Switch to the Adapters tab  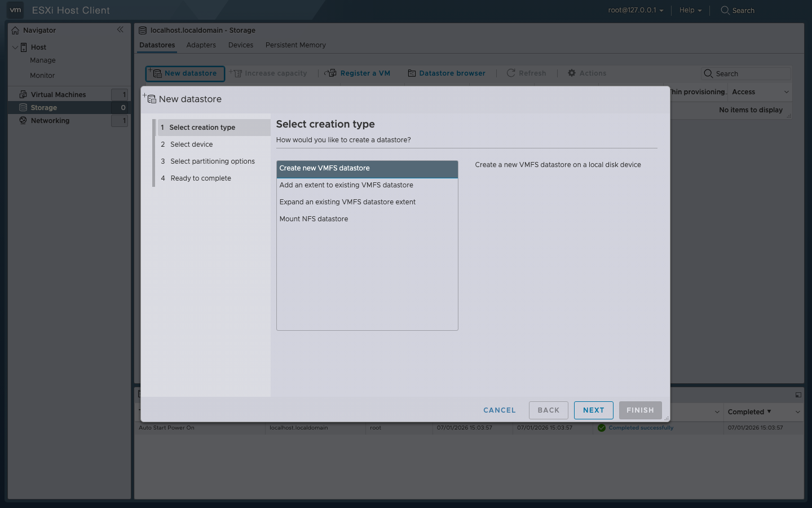pos(201,45)
